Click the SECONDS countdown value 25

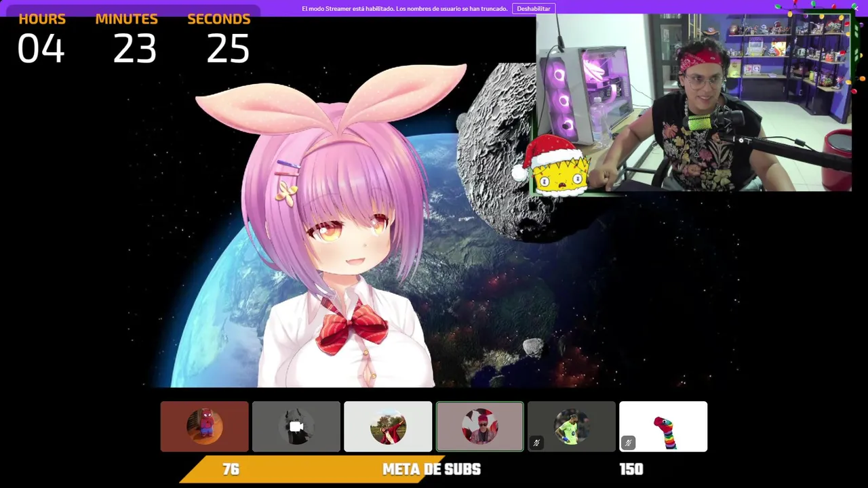click(228, 49)
